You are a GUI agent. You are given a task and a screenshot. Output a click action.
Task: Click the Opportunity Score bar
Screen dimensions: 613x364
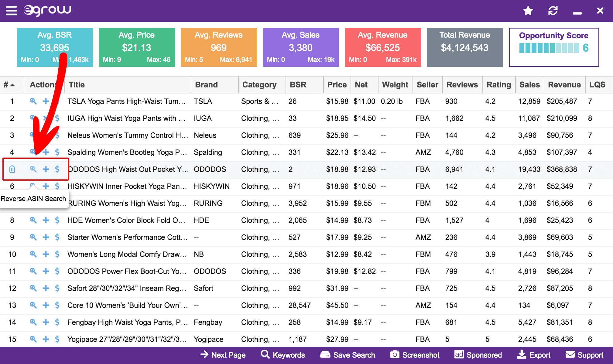click(549, 48)
